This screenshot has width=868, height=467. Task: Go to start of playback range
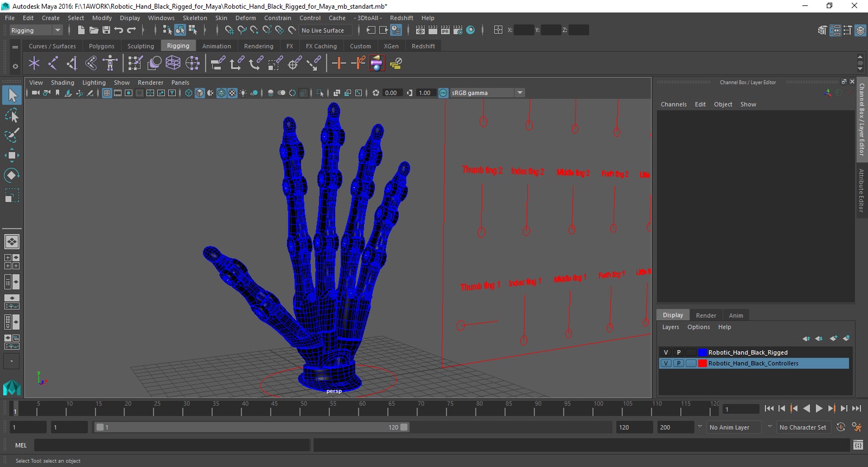tap(769, 408)
